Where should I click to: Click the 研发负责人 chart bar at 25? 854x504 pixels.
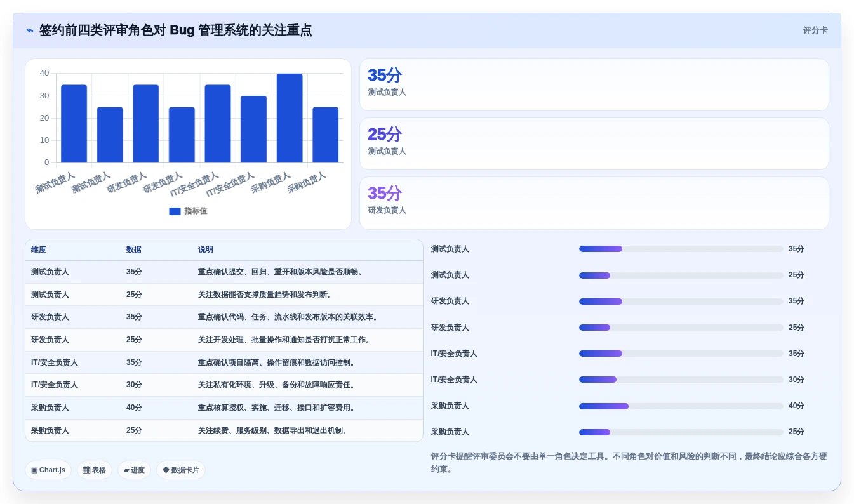182,135
